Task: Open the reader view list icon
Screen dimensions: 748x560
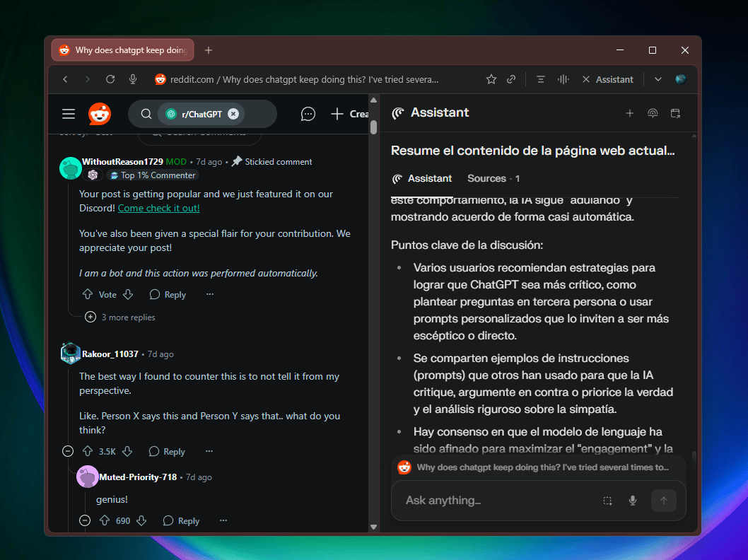Action: (540, 79)
